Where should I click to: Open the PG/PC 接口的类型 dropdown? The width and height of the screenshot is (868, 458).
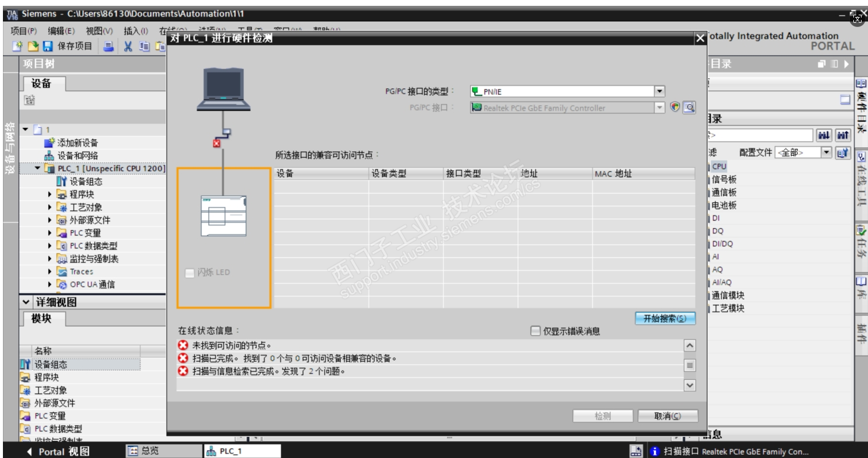[660, 91]
